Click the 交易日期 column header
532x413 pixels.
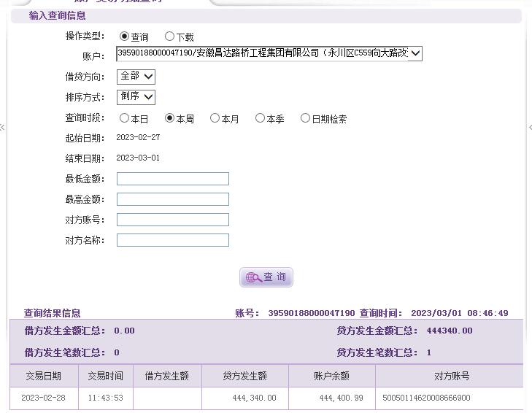pyautogui.click(x=44, y=376)
